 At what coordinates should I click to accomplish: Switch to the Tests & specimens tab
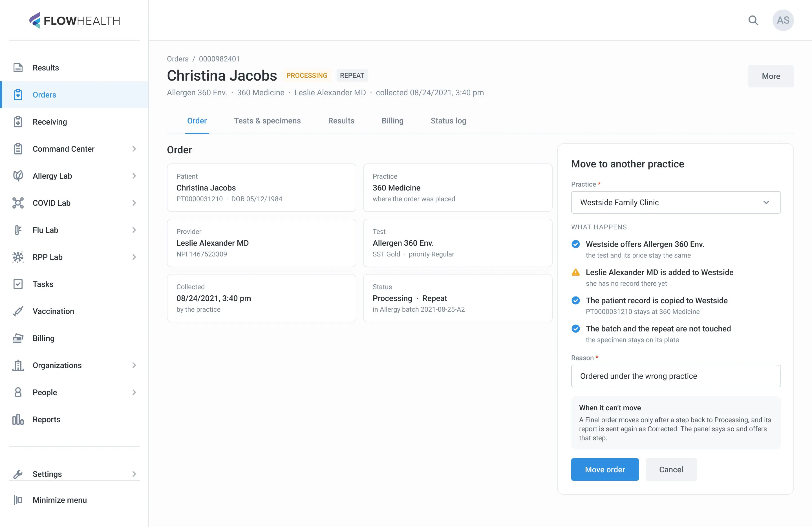pos(267,121)
